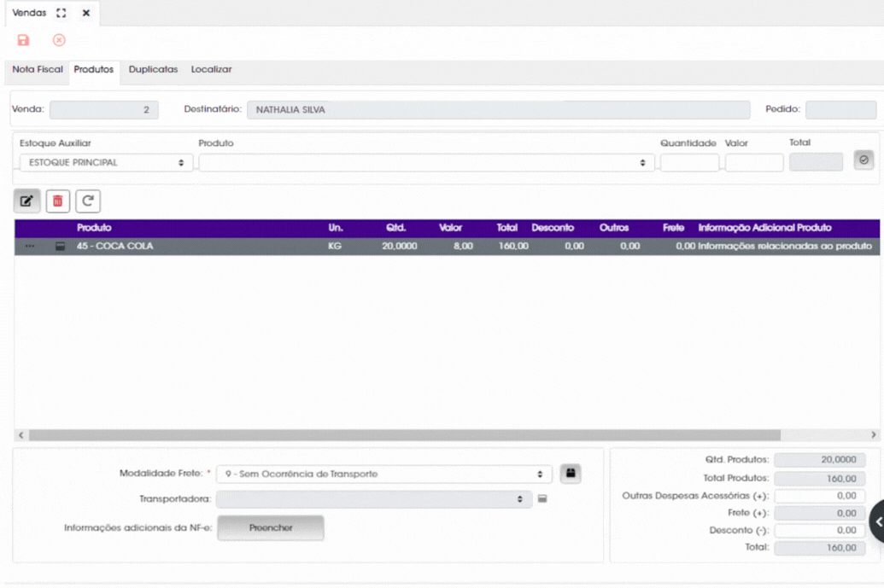Click the Destinatário field NATHALIA SILVA

[499, 110]
